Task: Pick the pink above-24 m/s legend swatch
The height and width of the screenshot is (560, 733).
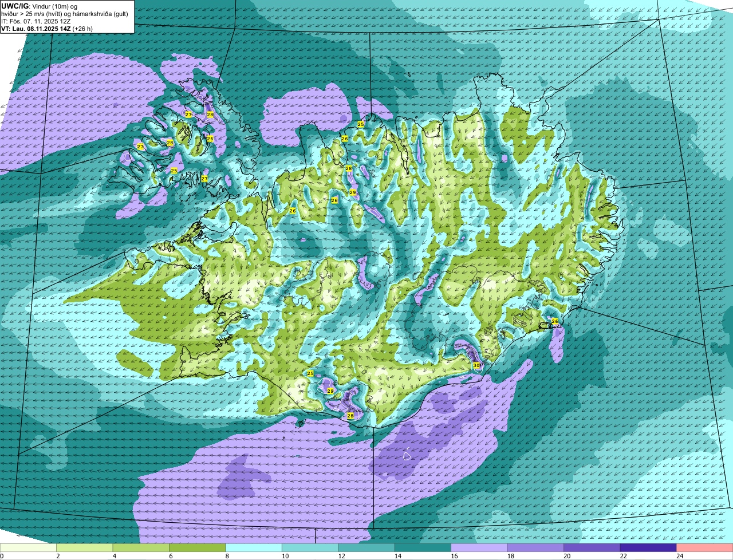Action: click(x=705, y=547)
